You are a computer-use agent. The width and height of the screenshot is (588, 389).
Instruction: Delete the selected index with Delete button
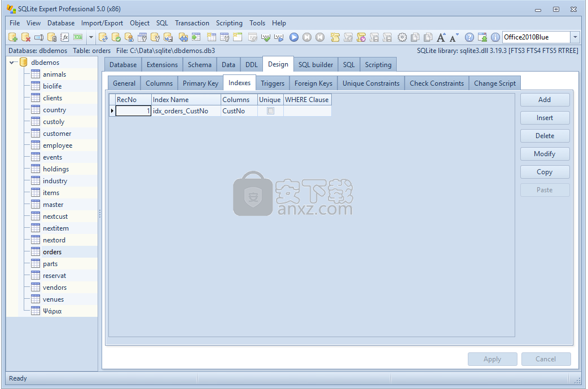click(x=545, y=136)
